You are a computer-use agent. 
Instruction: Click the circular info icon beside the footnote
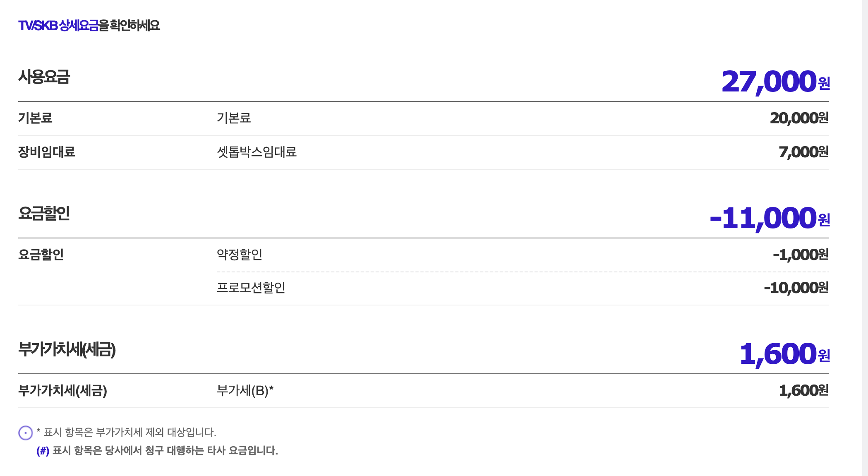click(25, 433)
